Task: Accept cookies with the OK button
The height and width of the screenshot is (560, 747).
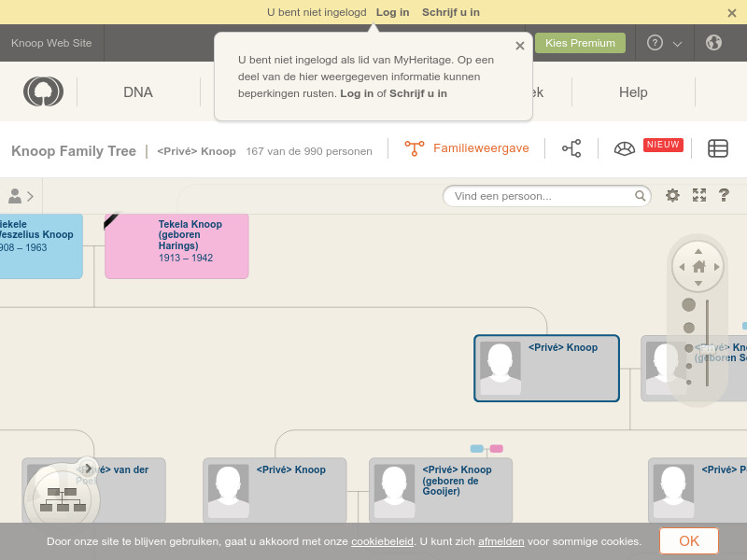Action: click(688, 541)
